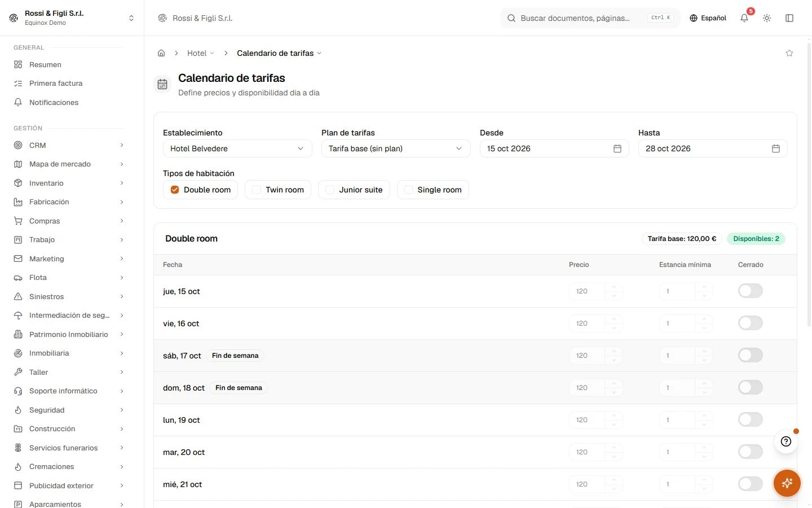
Task: Open Primera factura in the sidebar
Action: [69, 83]
